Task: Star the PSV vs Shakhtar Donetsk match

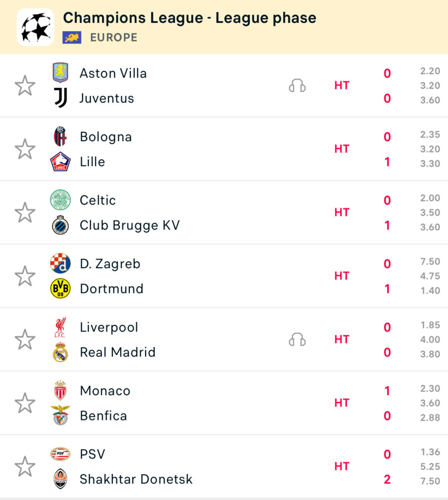Action: pyautogui.click(x=25, y=466)
